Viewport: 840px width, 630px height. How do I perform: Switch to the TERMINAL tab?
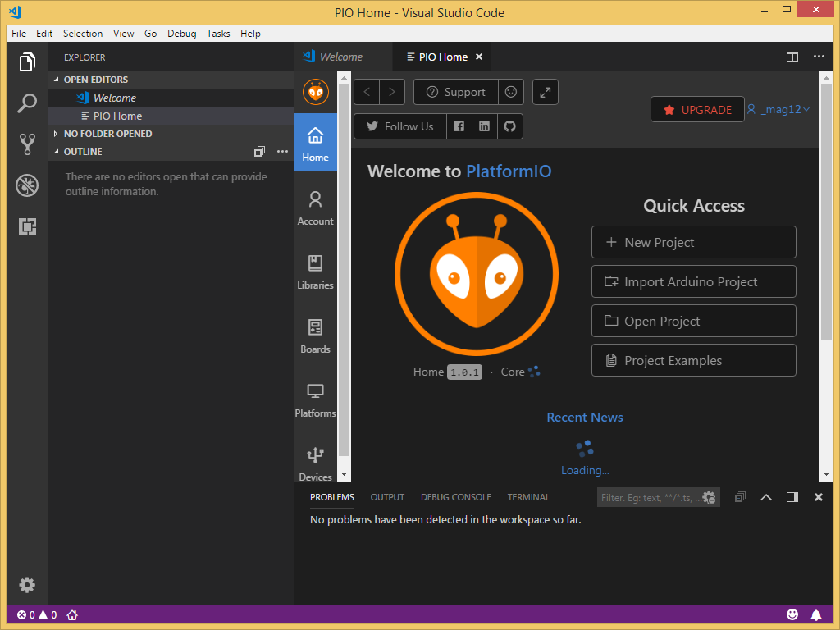(x=528, y=496)
